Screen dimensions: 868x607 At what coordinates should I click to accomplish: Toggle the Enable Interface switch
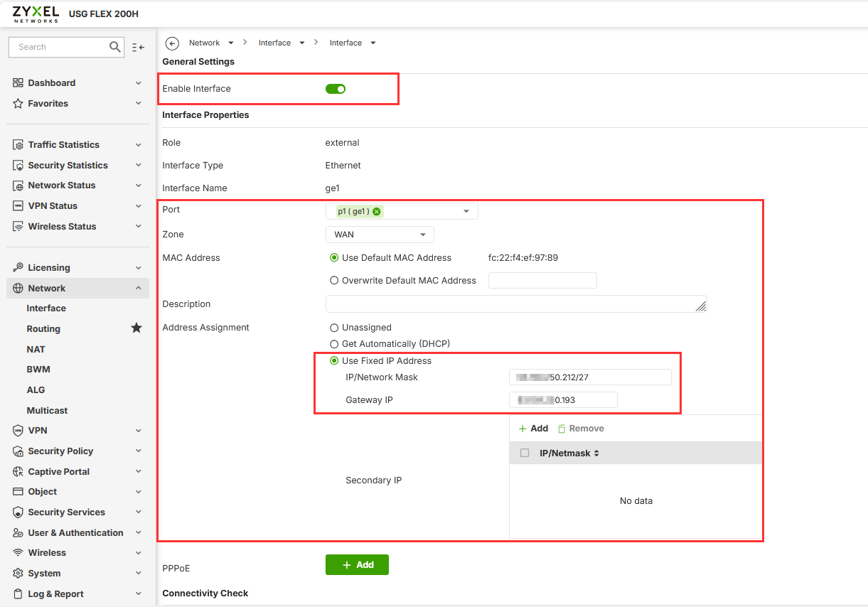pyautogui.click(x=336, y=89)
